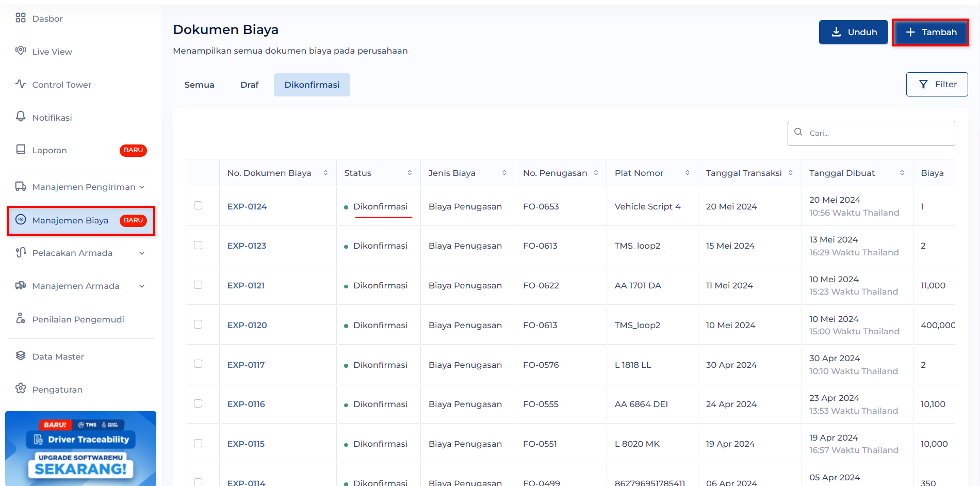Click assignment number FO-0555

[x=541, y=404]
